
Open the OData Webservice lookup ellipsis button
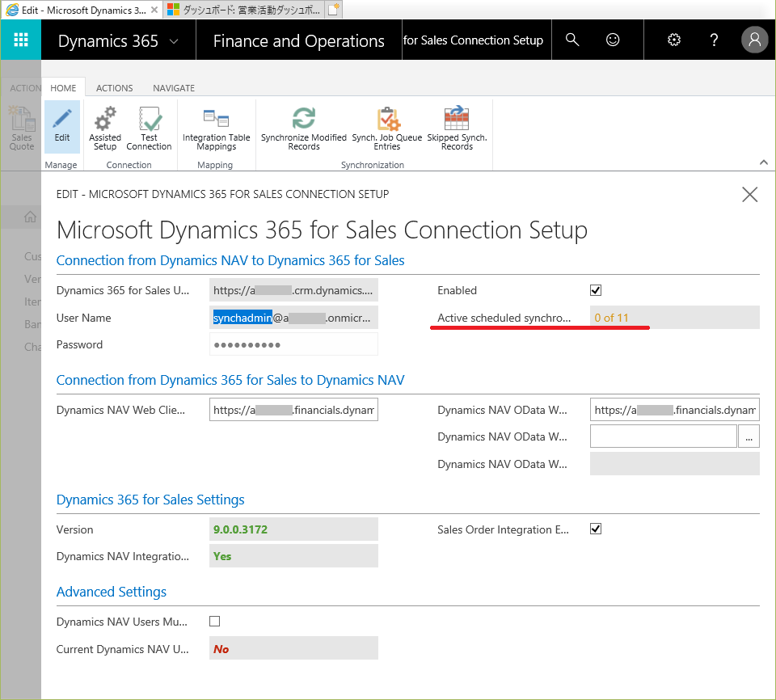click(749, 436)
